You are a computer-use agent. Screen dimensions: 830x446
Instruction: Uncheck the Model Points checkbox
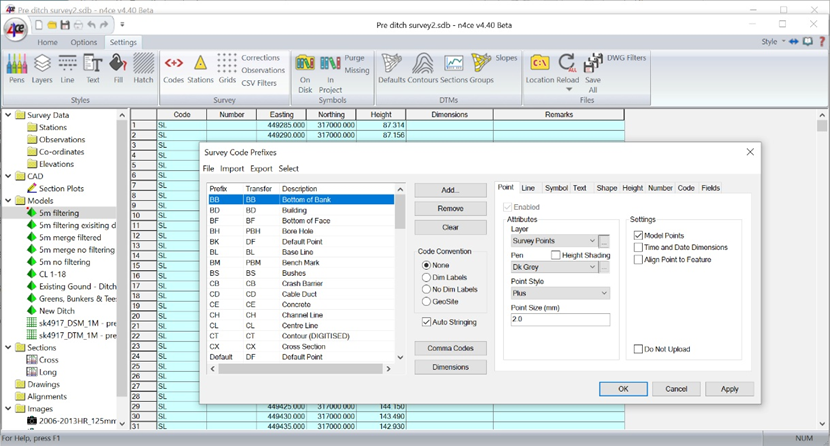tap(638, 235)
